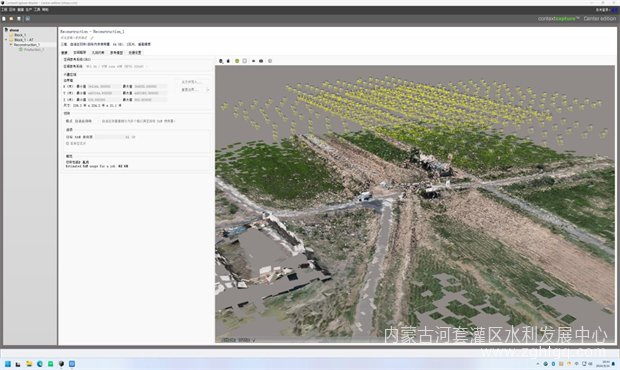The image size is (620, 370).
Task: Click the X minimum value field
Action: coord(104,86)
